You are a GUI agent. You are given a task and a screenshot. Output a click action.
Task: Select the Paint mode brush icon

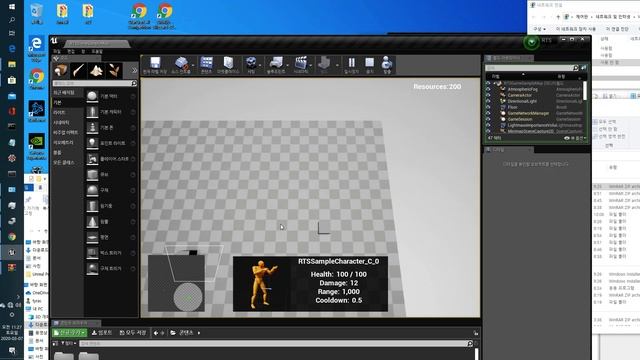point(78,71)
